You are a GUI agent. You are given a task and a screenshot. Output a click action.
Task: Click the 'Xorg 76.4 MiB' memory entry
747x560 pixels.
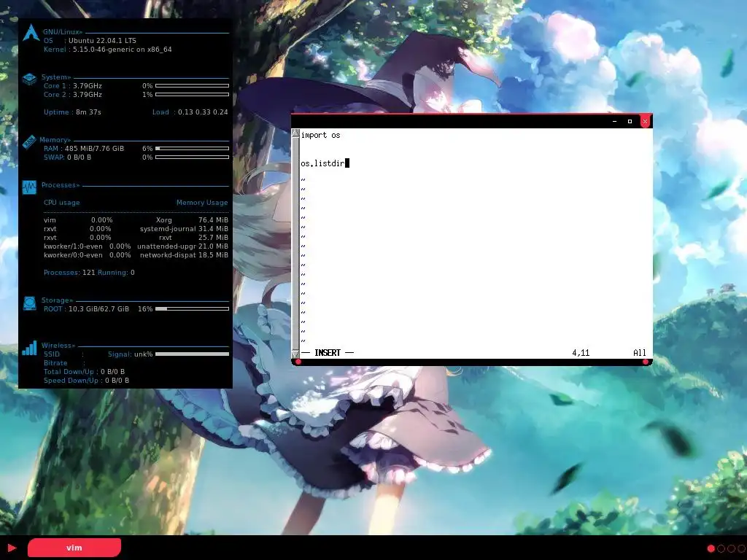192,220
